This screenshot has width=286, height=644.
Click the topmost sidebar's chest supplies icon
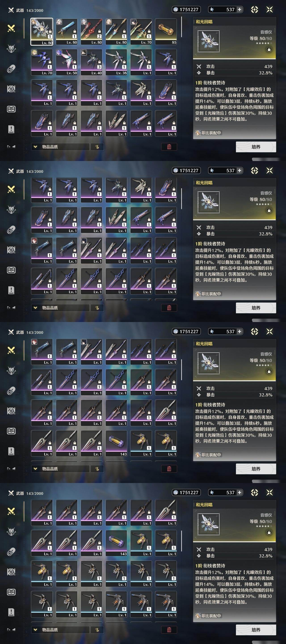click(x=11, y=109)
